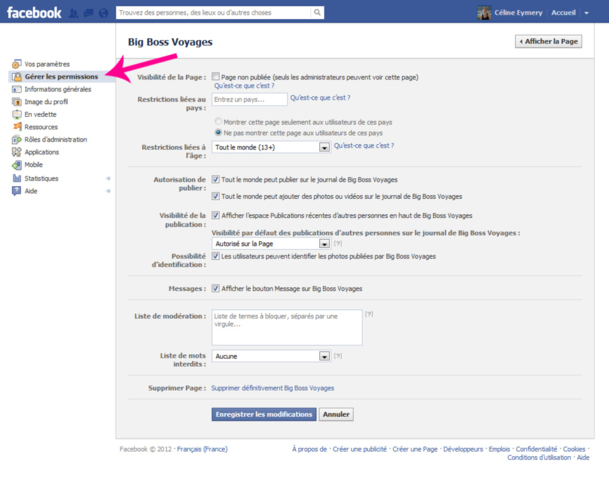Click the Applications icon
Screen dimensions: 609x479
17,152
